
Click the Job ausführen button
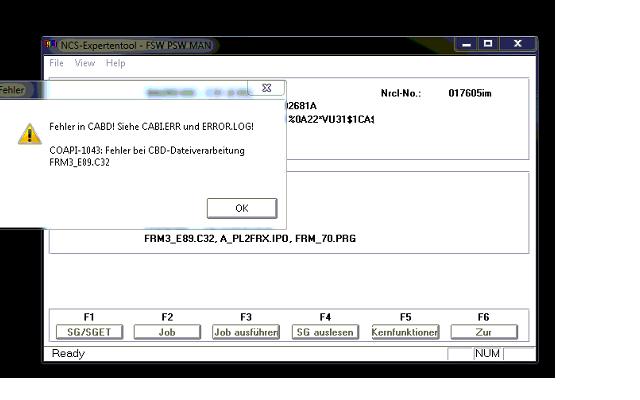pyautogui.click(x=246, y=332)
